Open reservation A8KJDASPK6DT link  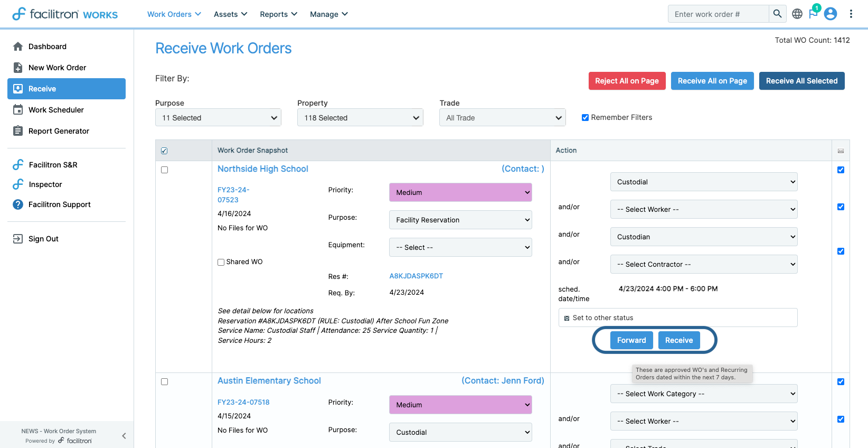click(x=416, y=276)
